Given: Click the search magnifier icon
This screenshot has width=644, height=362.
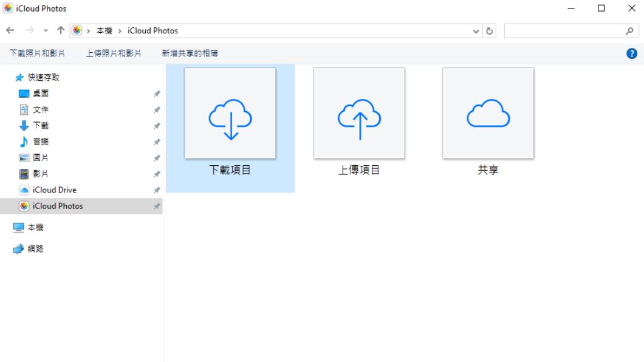Looking at the screenshot, I should [629, 31].
